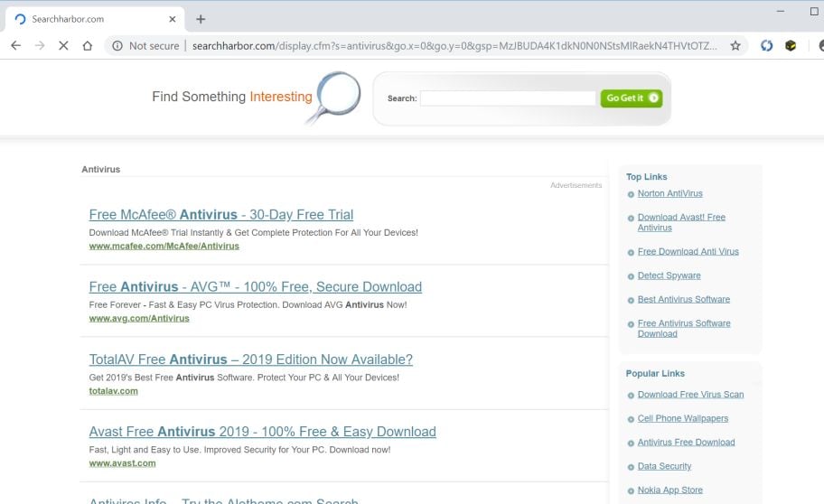The width and height of the screenshot is (824, 504).
Task: Open Antivirus Free Download popular link
Action: pos(686,443)
